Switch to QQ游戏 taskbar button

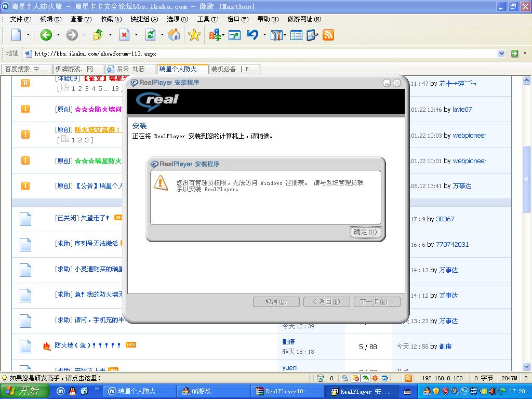pyautogui.click(x=213, y=391)
